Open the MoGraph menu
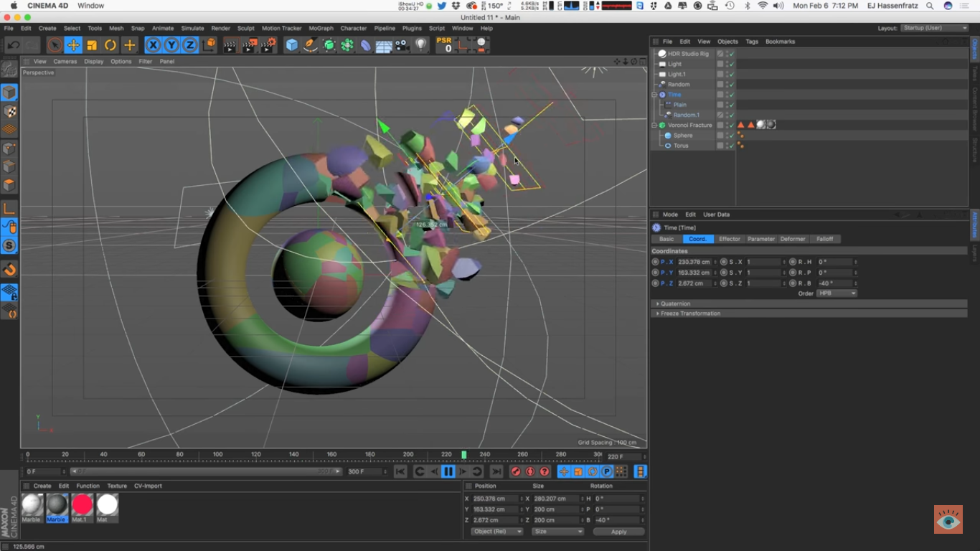 click(321, 28)
